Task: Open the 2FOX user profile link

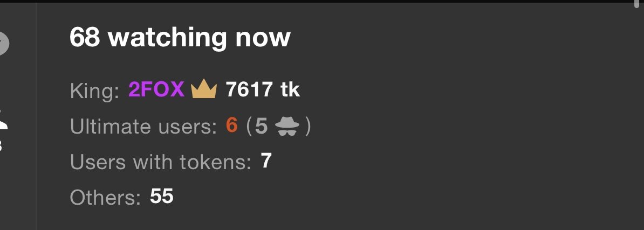Action: click(156, 89)
